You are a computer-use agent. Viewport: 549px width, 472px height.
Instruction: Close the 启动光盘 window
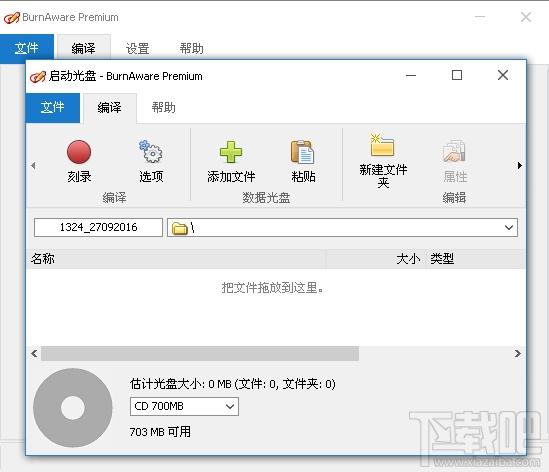click(503, 75)
